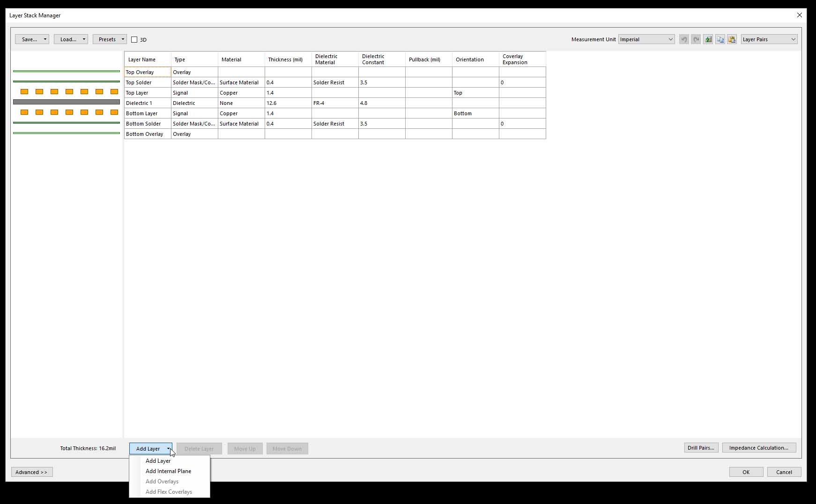Click the green icon beside redo
The image size is (816, 504).
[708, 39]
